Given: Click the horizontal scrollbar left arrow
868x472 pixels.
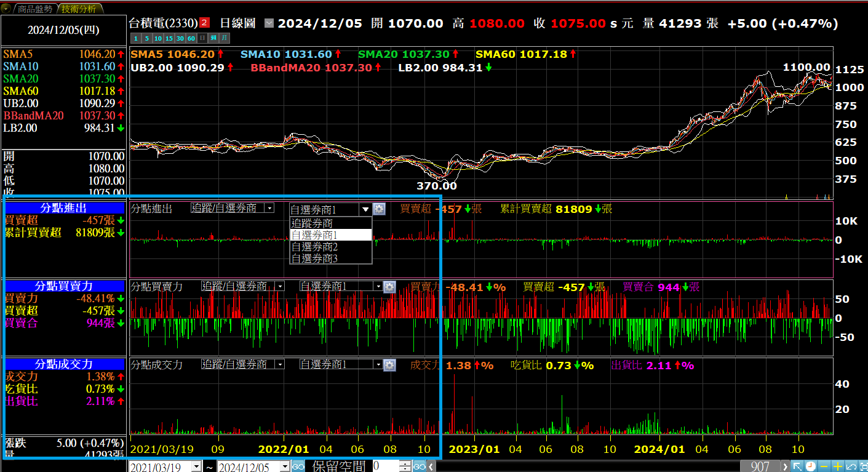Looking at the screenshot, I should click(431, 467).
